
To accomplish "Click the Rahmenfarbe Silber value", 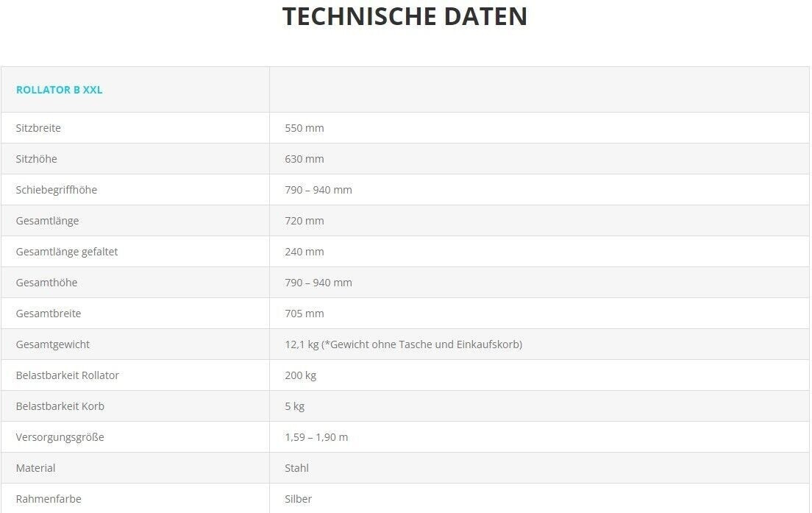I will 299,499.
